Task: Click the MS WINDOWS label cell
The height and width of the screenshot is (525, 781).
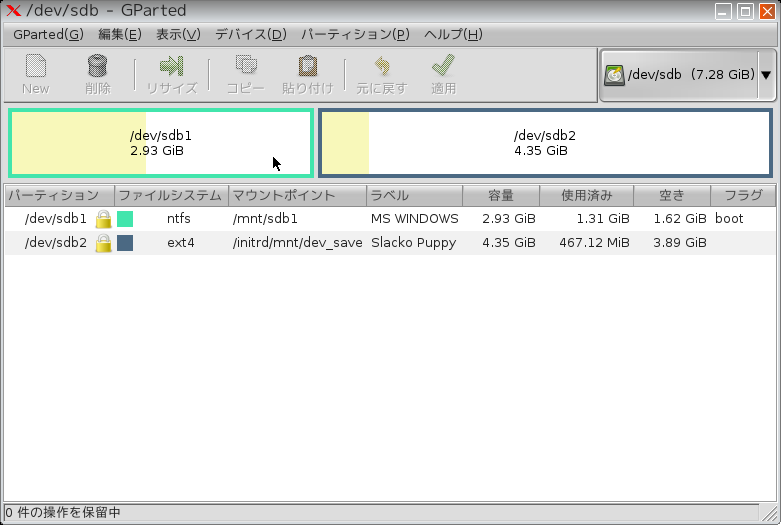Action: coord(414,219)
